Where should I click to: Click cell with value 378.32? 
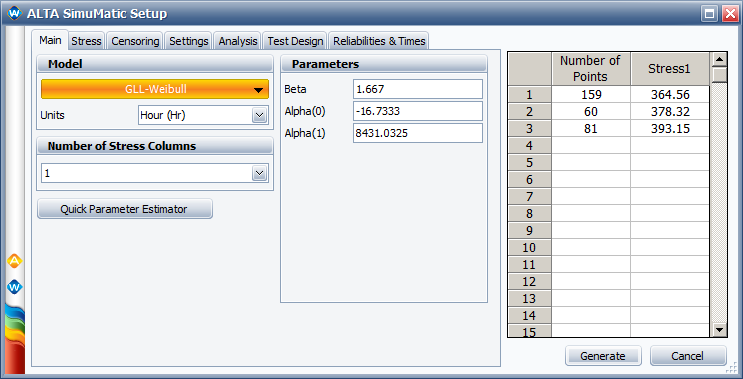click(x=670, y=111)
